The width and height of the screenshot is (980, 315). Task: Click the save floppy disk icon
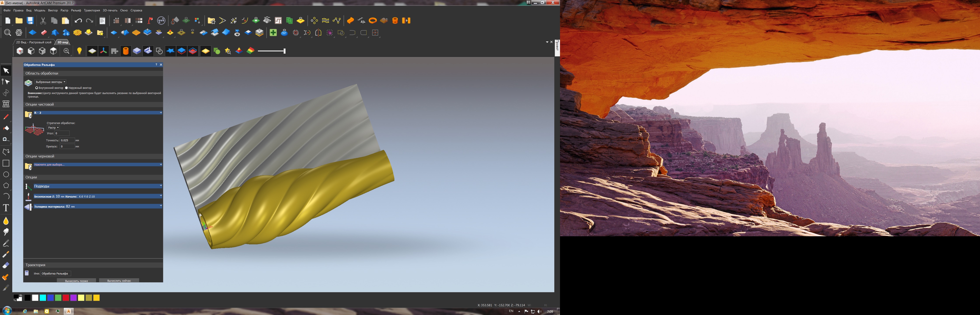30,21
